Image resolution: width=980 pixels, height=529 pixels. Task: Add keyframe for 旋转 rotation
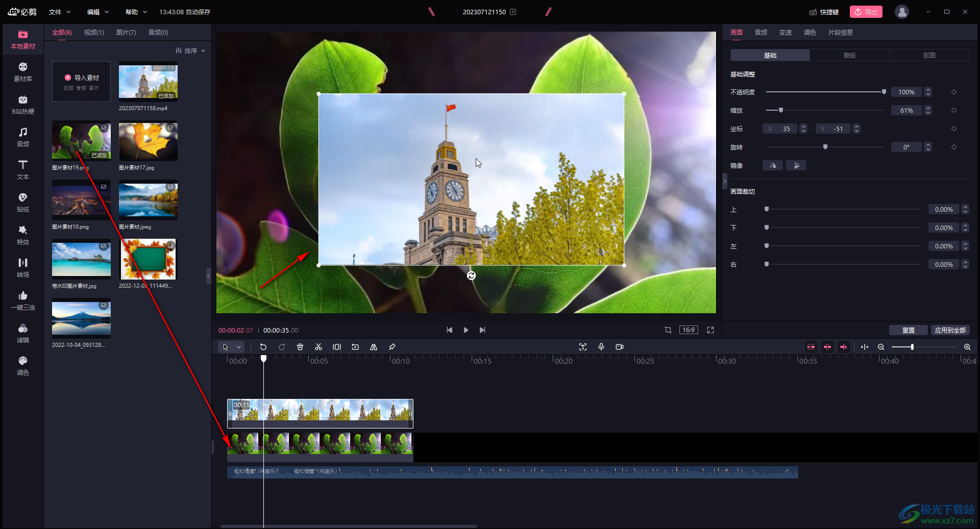(x=954, y=147)
